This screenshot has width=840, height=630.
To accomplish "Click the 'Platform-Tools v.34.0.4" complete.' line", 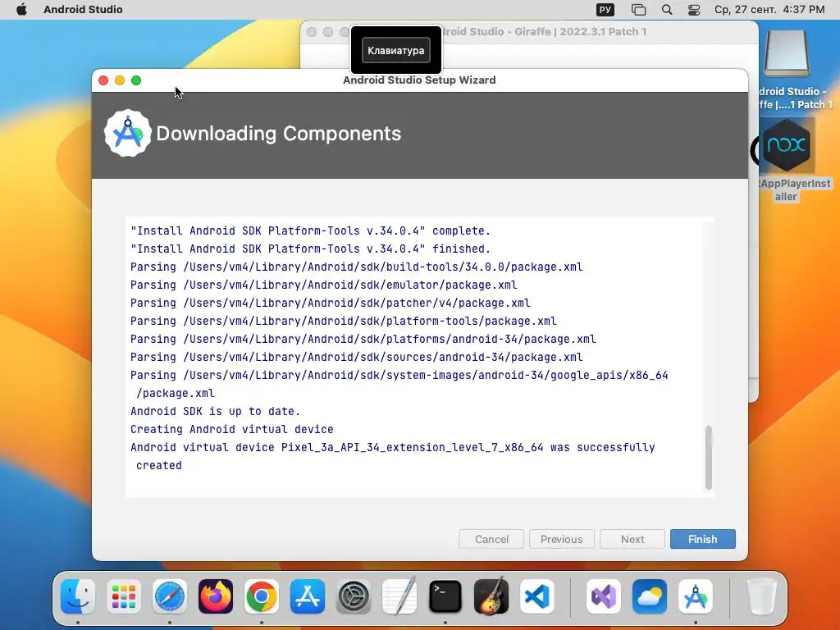I will click(310, 231).
